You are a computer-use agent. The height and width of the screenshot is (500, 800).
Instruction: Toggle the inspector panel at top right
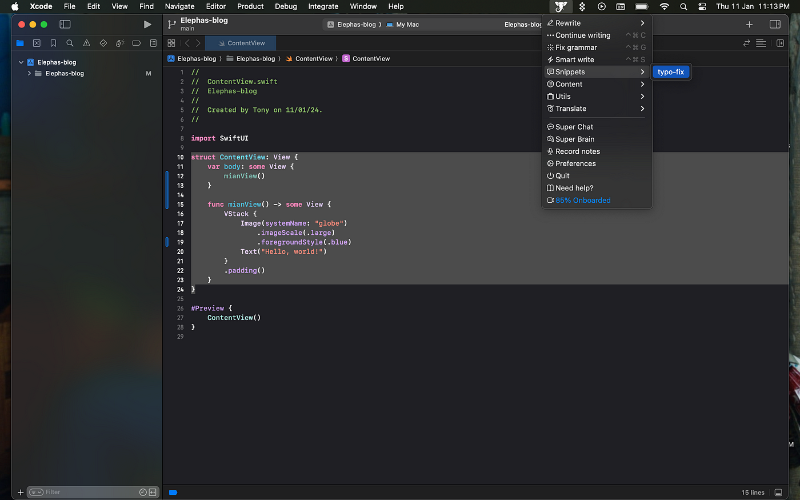pos(775,23)
